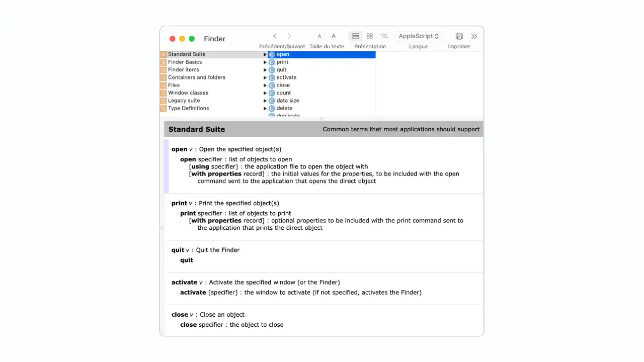
Task: Expand the count command disclosure triangle
Action: (265, 93)
